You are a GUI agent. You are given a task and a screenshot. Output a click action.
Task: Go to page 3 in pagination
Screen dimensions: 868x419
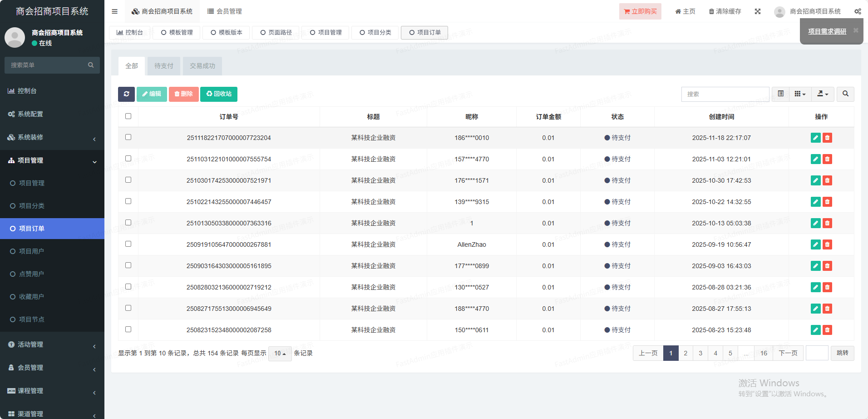tap(700, 353)
